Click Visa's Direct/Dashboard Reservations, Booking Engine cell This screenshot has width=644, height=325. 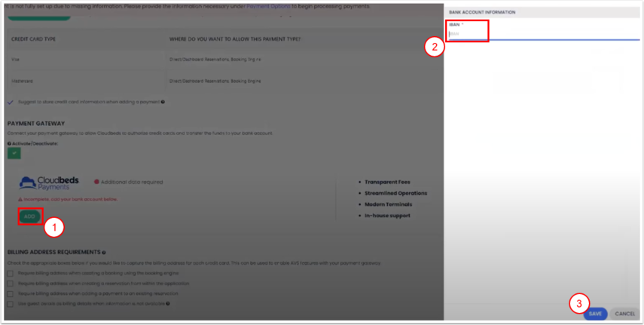pos(215,60)
